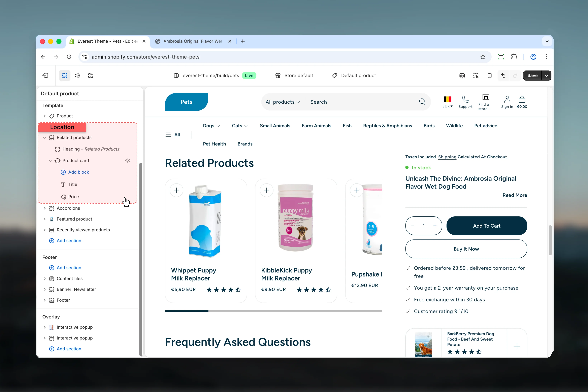Open theme settings gear icon

tap(78, 75)
